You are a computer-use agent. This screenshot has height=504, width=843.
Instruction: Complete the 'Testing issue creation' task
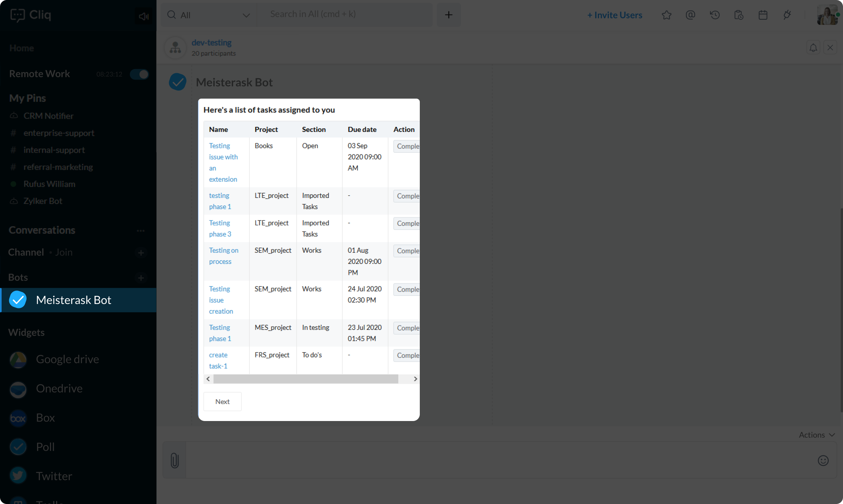(x=407, y=289)
